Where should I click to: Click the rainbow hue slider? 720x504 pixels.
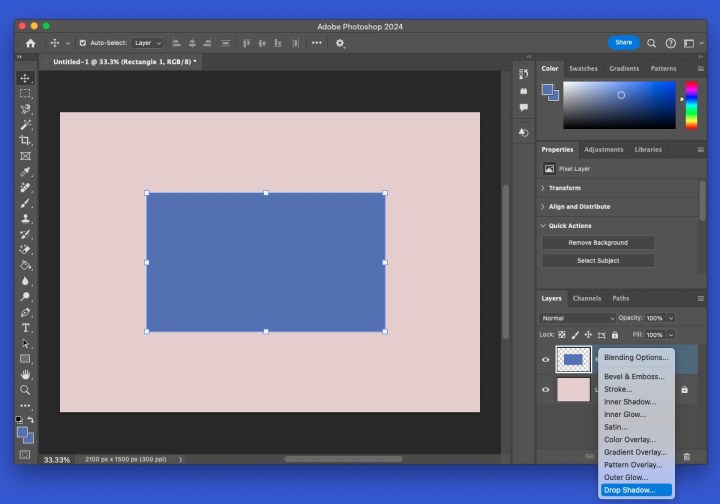point(691,105)
